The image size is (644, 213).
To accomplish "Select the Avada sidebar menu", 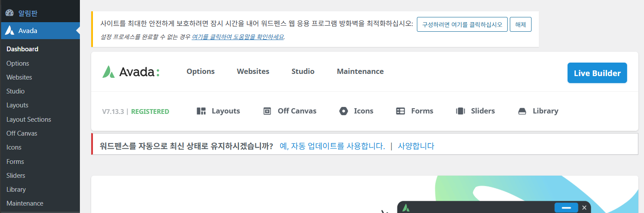I will point(40,30).
